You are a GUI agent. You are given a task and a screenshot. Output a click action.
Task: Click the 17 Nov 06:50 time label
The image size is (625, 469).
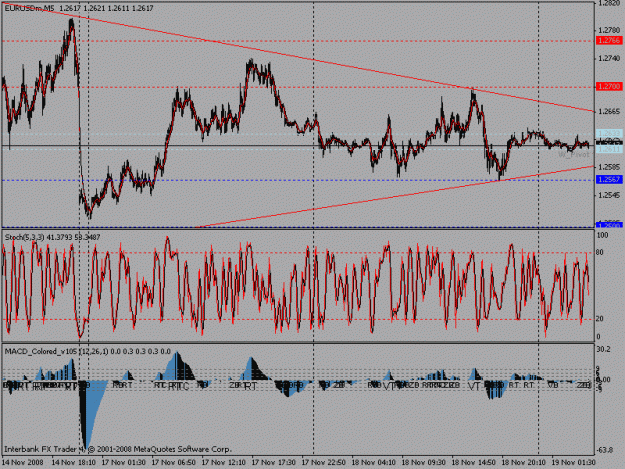click(174, 463)
